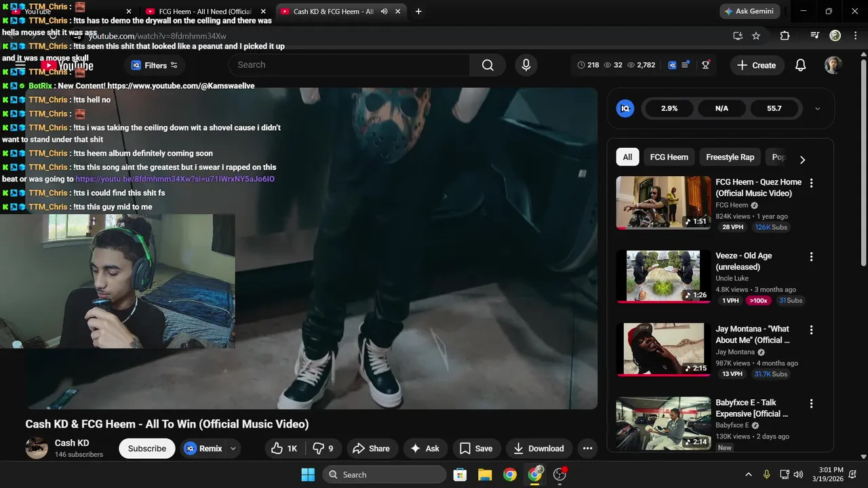Close the FCG Heem All I Need tab
Screen dimensions: 868x488
(x=263, y=12)
